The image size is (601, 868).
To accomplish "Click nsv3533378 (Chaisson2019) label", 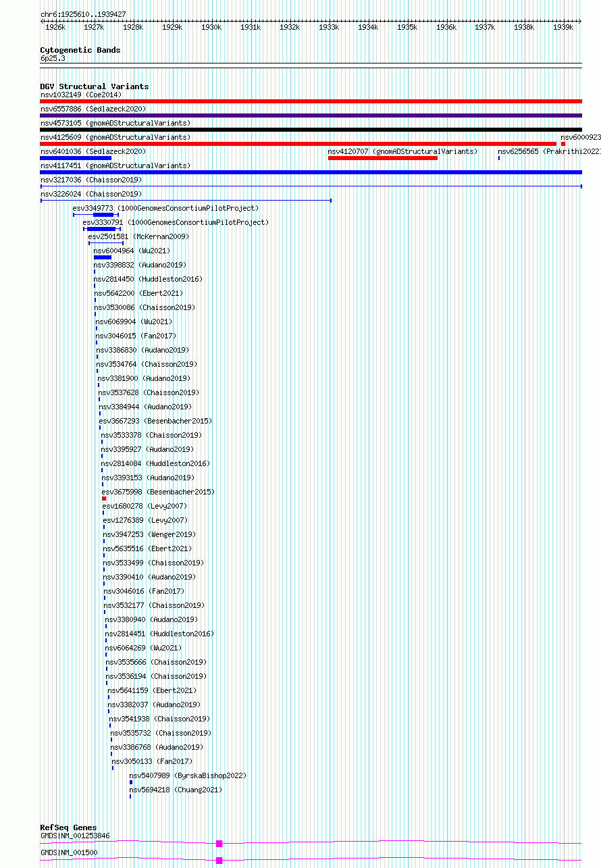I will (151, 435).
